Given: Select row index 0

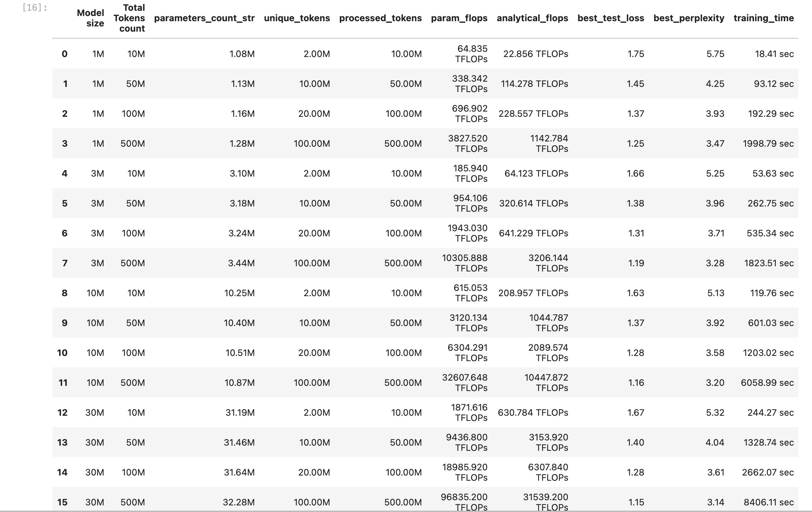Looking at the screenshot, I should (65, 54).
